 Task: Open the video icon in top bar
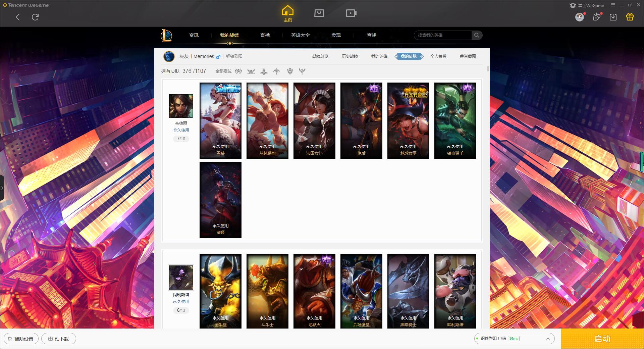351,13
